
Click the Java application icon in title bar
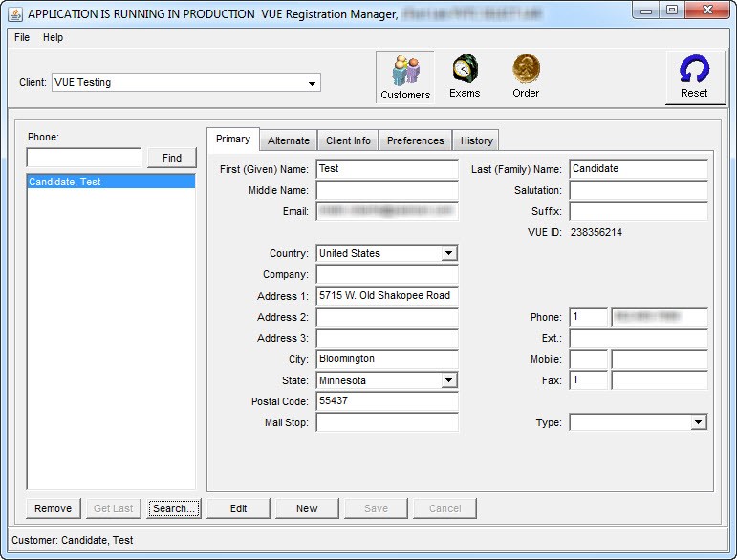point(15,14)
